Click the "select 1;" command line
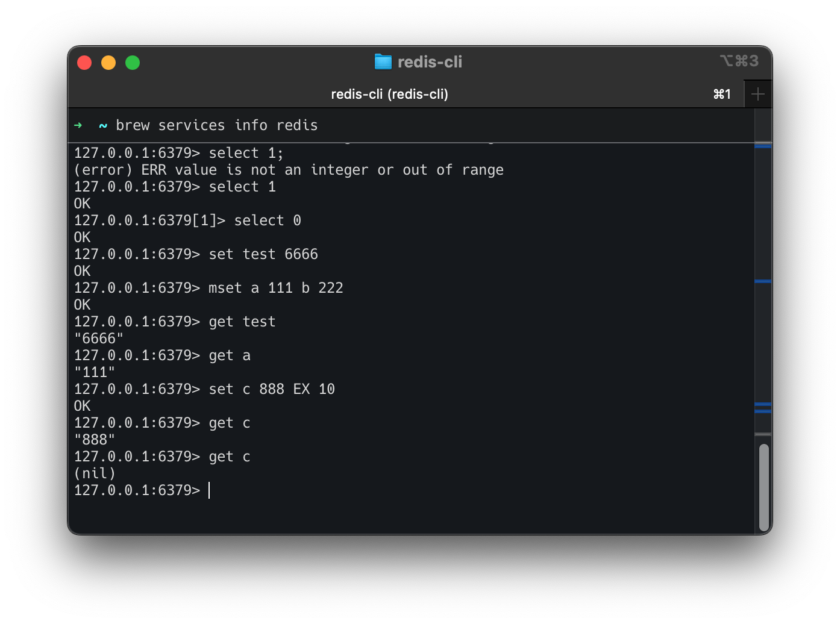Viewport: 840px width, 624px height. [178, 153]
